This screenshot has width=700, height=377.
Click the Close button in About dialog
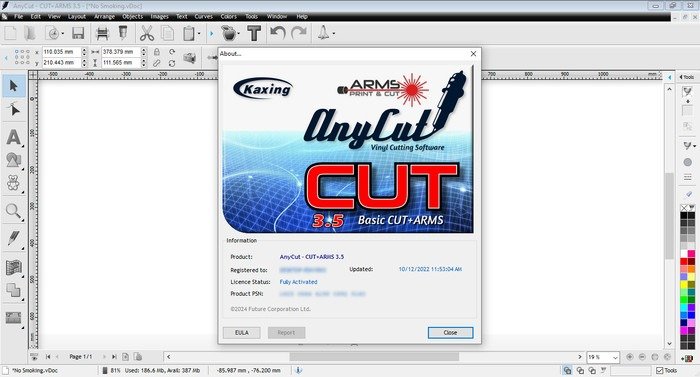pos(450,333)
